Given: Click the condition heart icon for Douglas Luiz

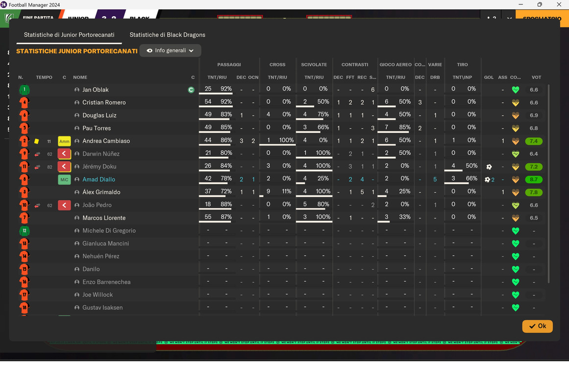Looking at the screenshot, I should point(515,116).
